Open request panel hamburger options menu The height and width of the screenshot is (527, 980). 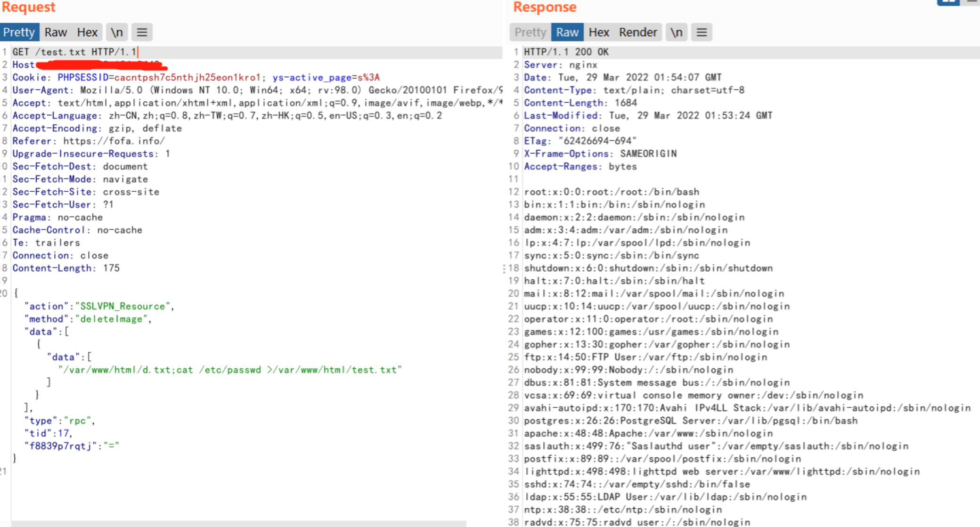pos(142,32)
